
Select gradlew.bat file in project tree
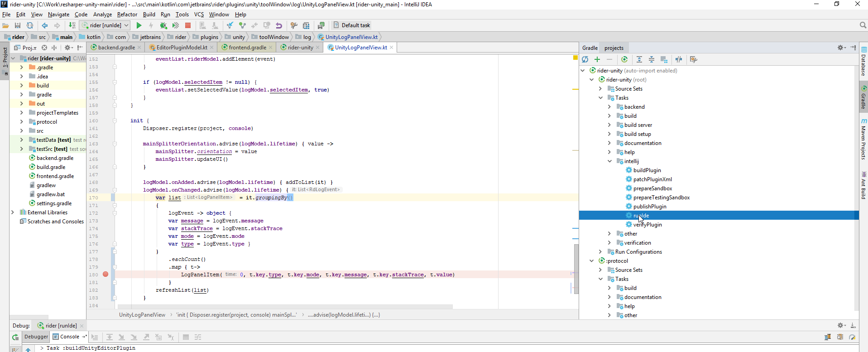coord(50,194)
